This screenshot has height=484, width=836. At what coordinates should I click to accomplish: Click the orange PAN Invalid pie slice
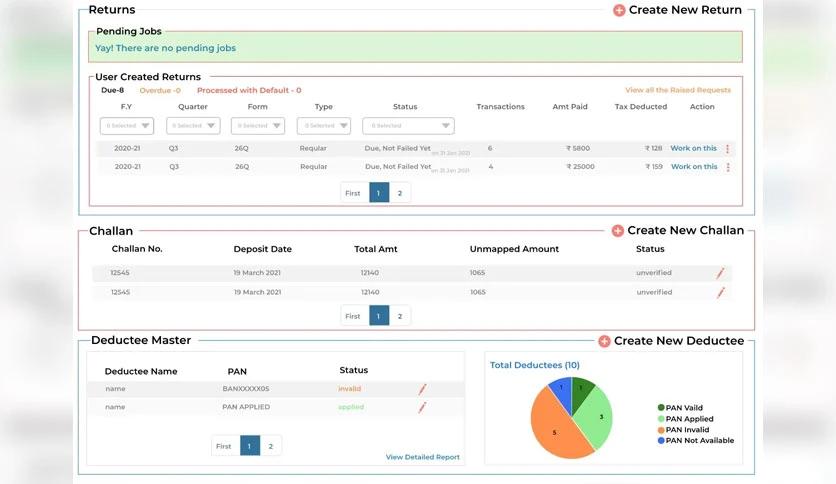point(554,429)
